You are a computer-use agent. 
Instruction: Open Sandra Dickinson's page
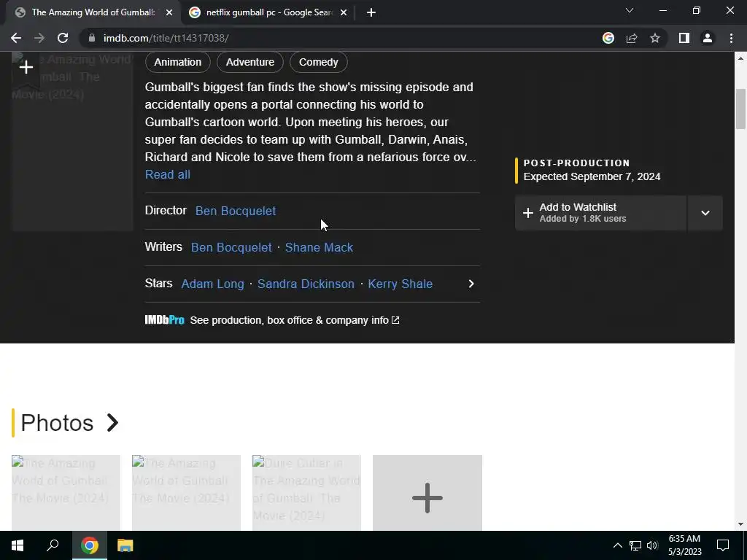pyautogui.click(x=306, y=284)
